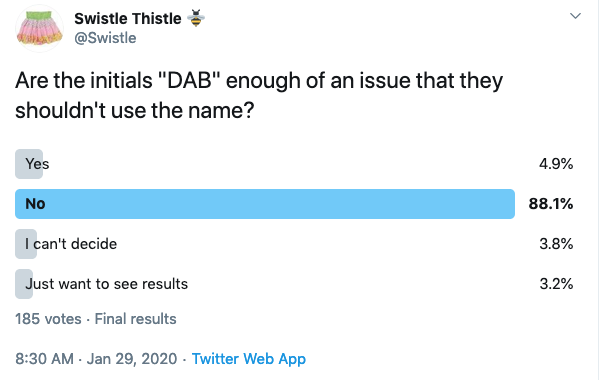
Task: Click the Jan 29, 2020 date
Action: [x=132, y=359]
